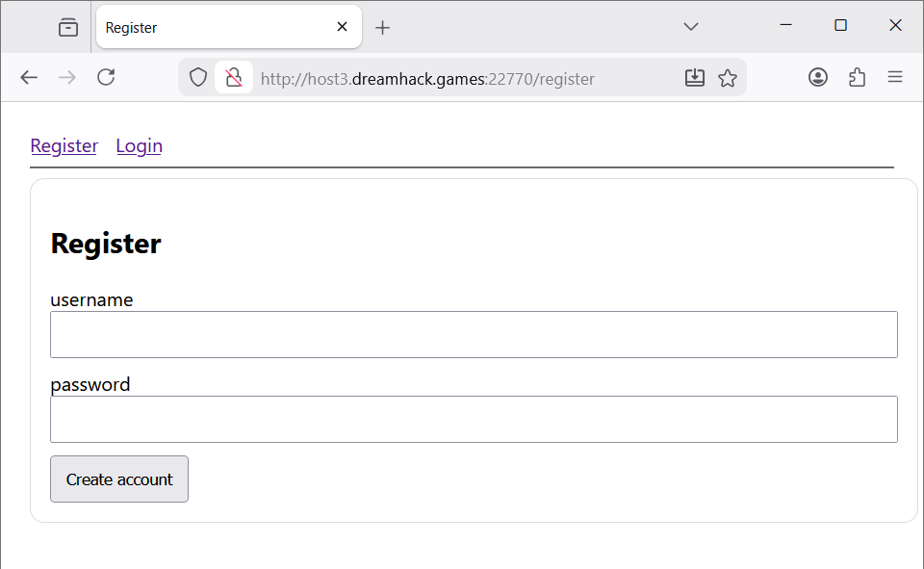Click the password field label

tap(90, 384)
